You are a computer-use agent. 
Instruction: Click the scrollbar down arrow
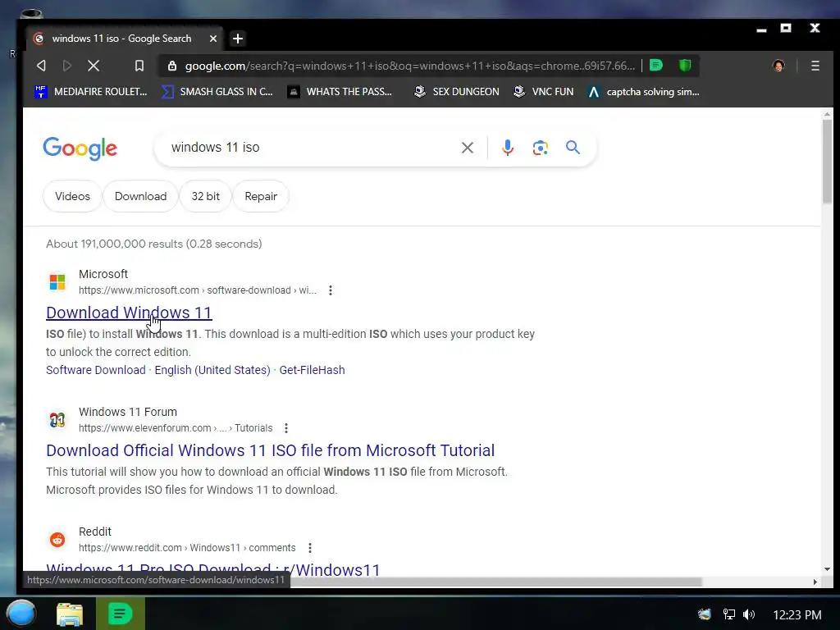coord(827,569)
